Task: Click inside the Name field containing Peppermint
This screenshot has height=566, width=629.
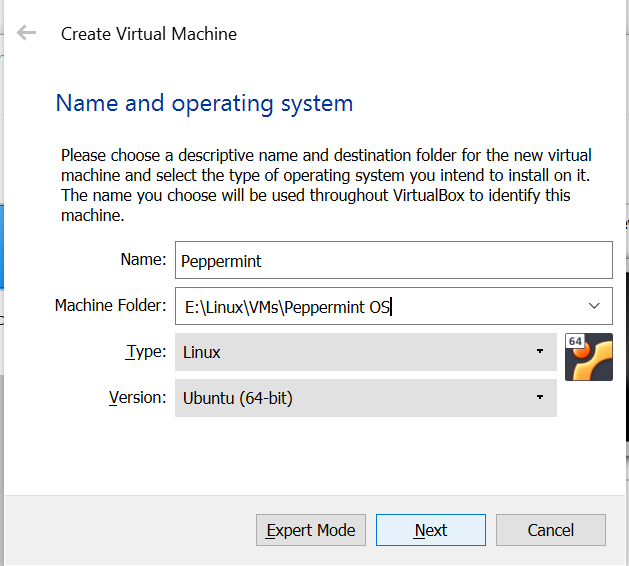Action: [x=392, y=260]
